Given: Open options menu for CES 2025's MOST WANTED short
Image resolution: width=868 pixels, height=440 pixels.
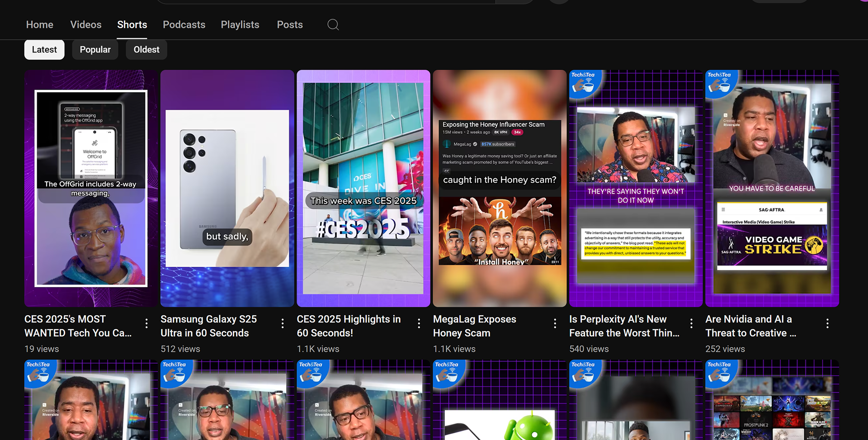Looking at the screenshot, I should tap(146, 323).
